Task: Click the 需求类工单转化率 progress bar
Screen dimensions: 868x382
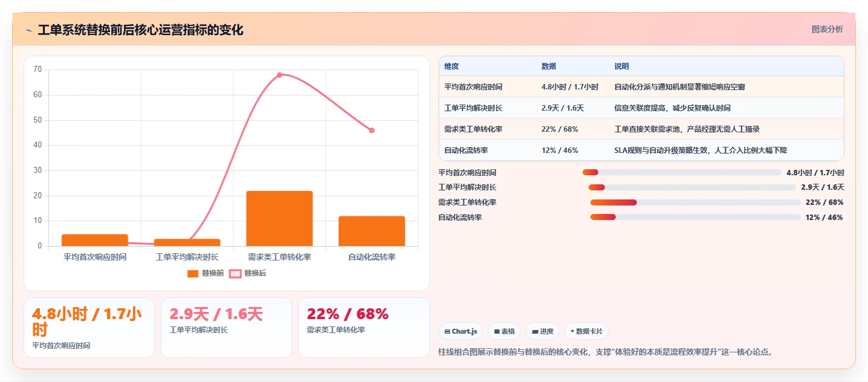Action: pyautogui.click(x=696, y=202)
